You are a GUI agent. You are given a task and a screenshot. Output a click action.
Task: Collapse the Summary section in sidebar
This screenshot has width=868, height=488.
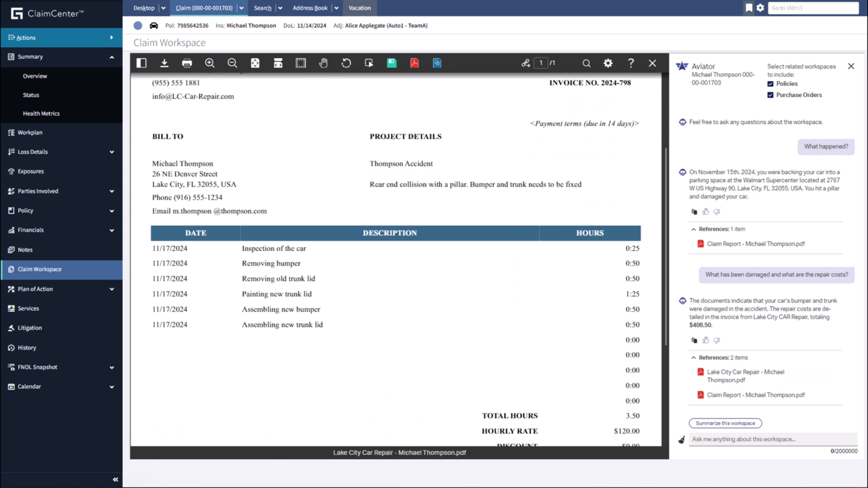coord(111,56)
